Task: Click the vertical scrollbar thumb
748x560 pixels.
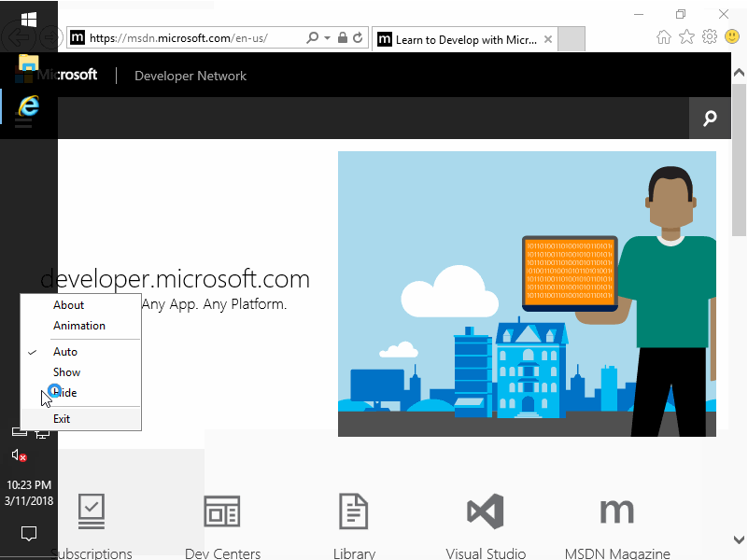Action: click(x=739, y=160)
